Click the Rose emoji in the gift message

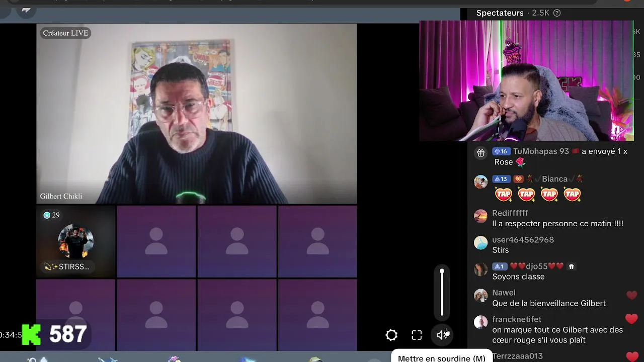[521, 162]
